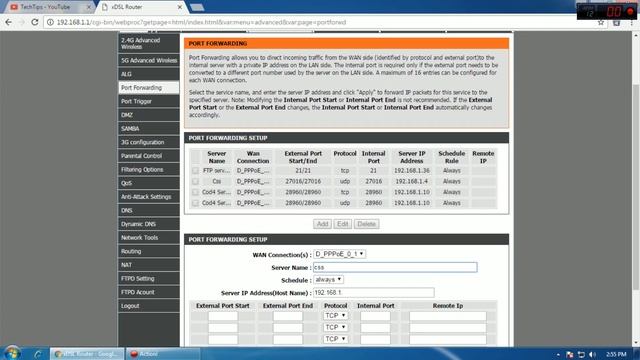Viewport: 640px width, 360px height.
Task: Click the page vertical scrollbar
Action: coord(636,188)
